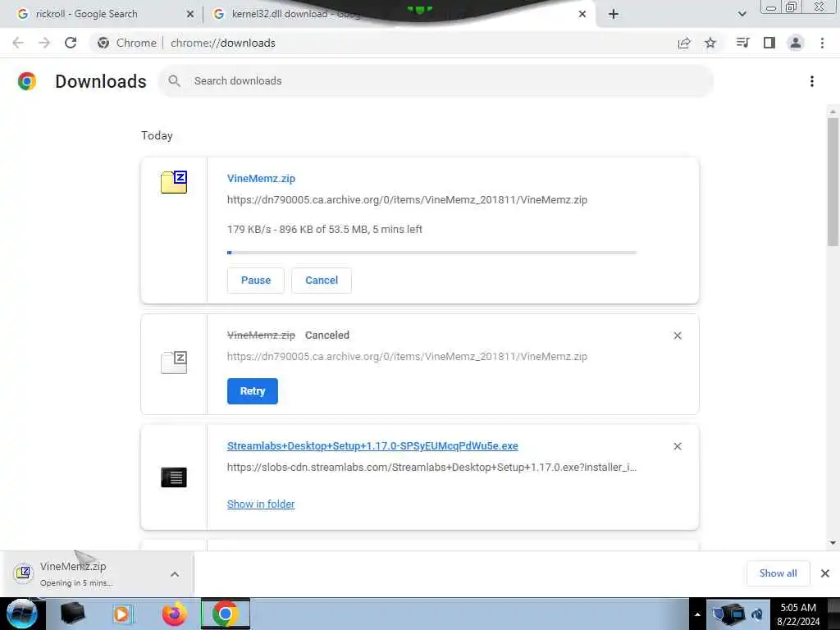
Task: Click the VineMemz.zip icon in download shelf
Action: click(23, 573)
